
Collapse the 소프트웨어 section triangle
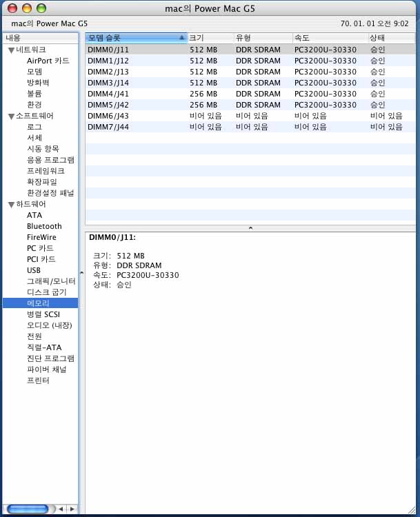11,116
